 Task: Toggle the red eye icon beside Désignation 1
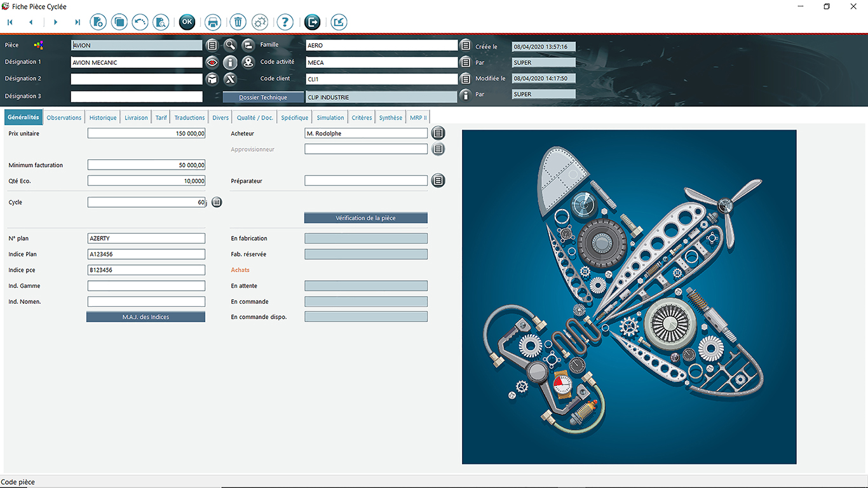pyautogui.click(x=212, y=62)
